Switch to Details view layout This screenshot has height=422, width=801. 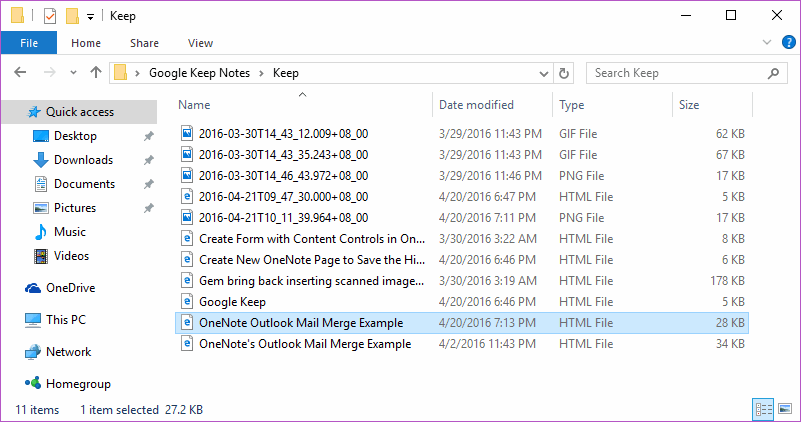coord(764,409)
